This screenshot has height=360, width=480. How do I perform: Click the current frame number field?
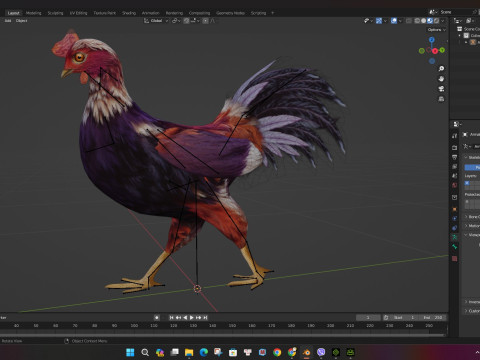click(368, 318)
